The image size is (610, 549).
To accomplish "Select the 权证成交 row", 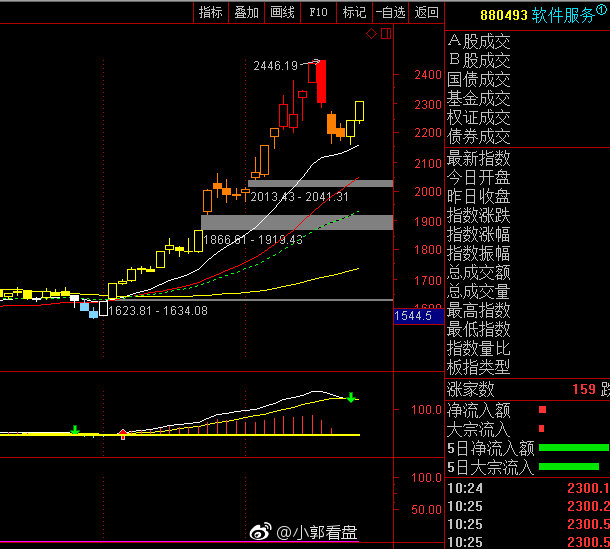I will 479,118.
